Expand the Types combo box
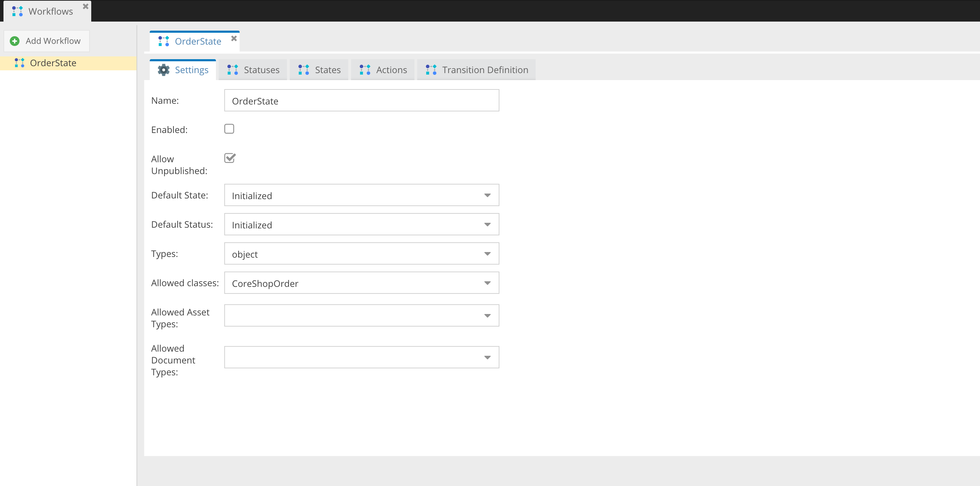Image resolution: width=980 pixels, height=486 pixels. click(x=487, y=254)
